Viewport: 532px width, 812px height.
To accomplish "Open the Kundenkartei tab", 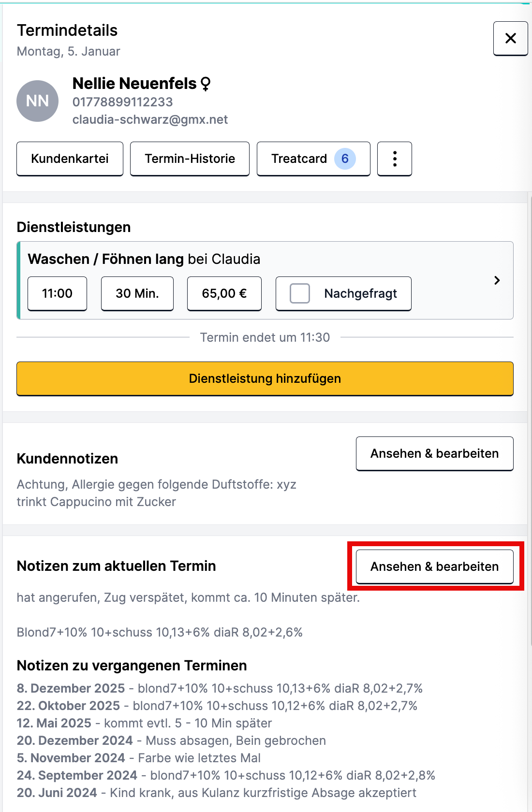I will (x=70, y=159).
